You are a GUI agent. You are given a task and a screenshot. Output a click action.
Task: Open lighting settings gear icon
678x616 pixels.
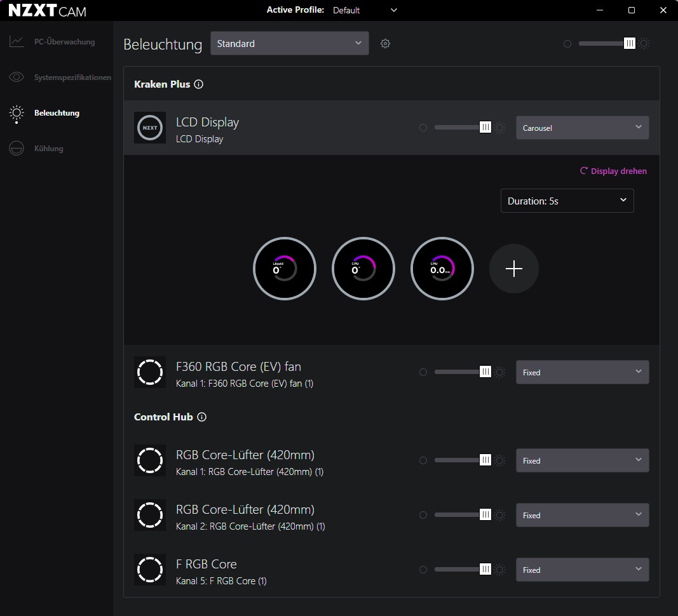pyautogui.click(x=385, y=43)
